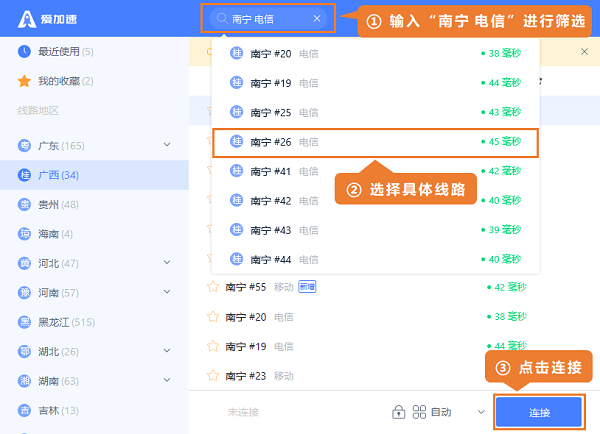Choose 南宁 #25 电信 in search results
The width and height of the screenshot is (600, 434).
pos(375,112)
